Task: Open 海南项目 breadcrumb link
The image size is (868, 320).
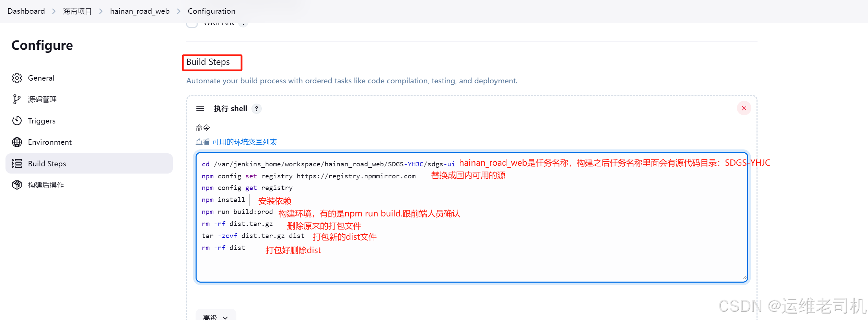Action: 77,11
